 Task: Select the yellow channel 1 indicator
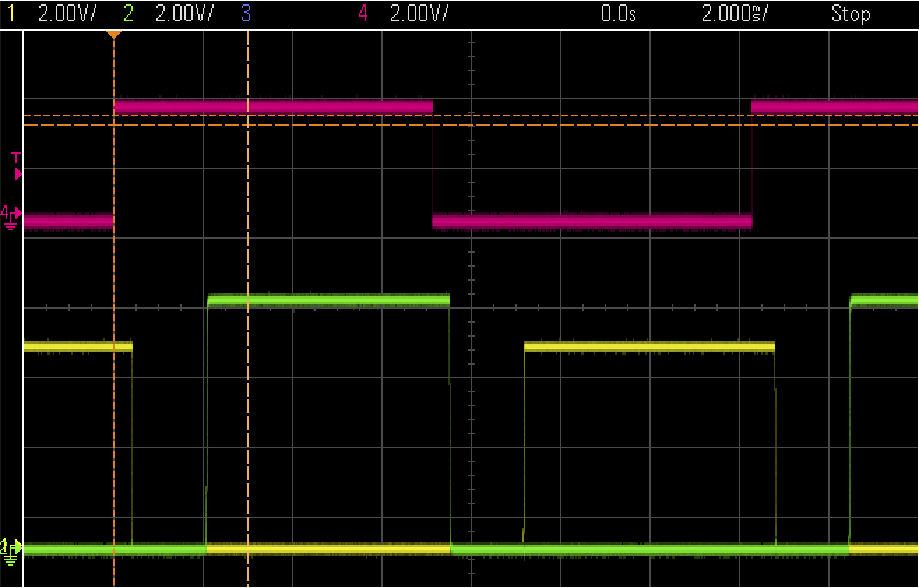[10, 14]
